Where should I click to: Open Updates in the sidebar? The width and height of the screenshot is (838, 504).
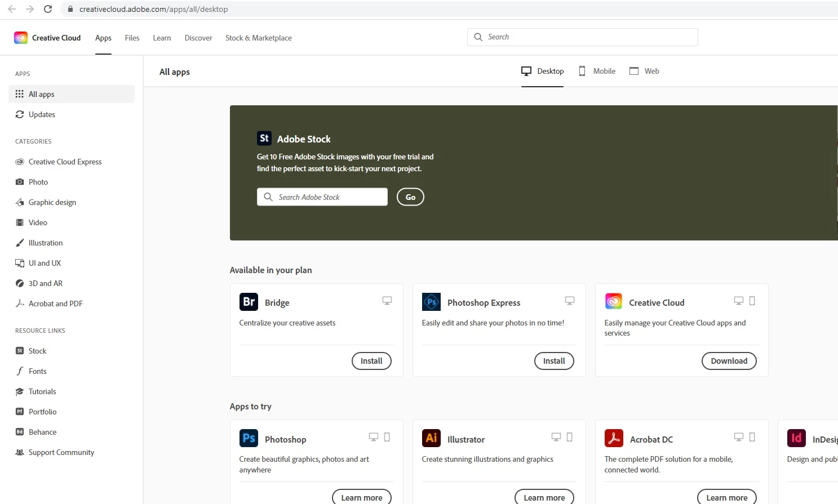72,114
